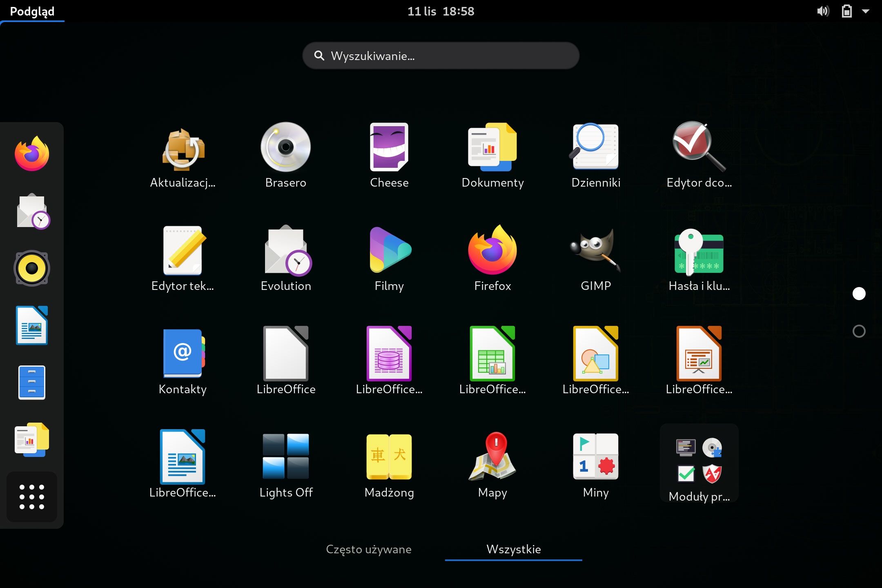Open the file manager from dock
This screenshot has width=882, height=588.
32,383
